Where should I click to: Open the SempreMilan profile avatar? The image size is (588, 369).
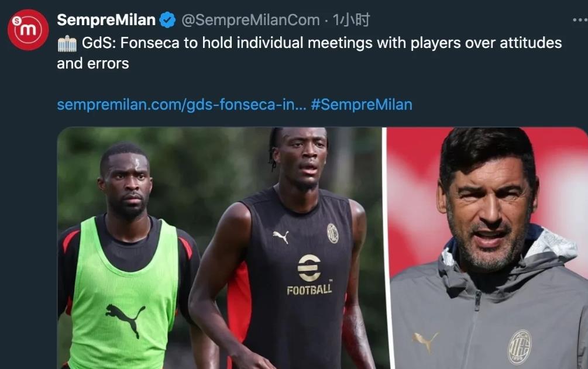(28, 30)
